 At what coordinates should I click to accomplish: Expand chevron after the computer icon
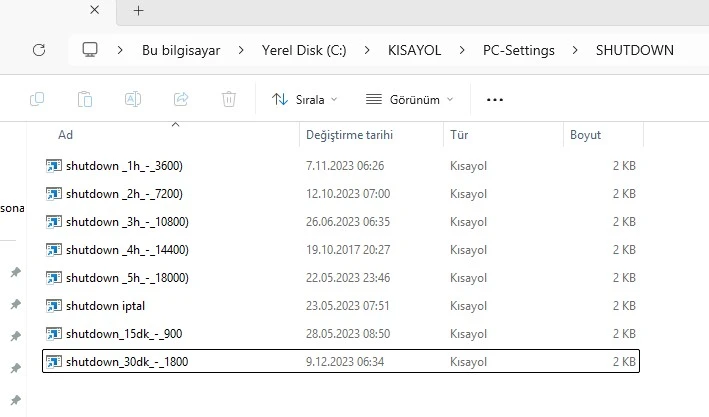coord(120,50)
